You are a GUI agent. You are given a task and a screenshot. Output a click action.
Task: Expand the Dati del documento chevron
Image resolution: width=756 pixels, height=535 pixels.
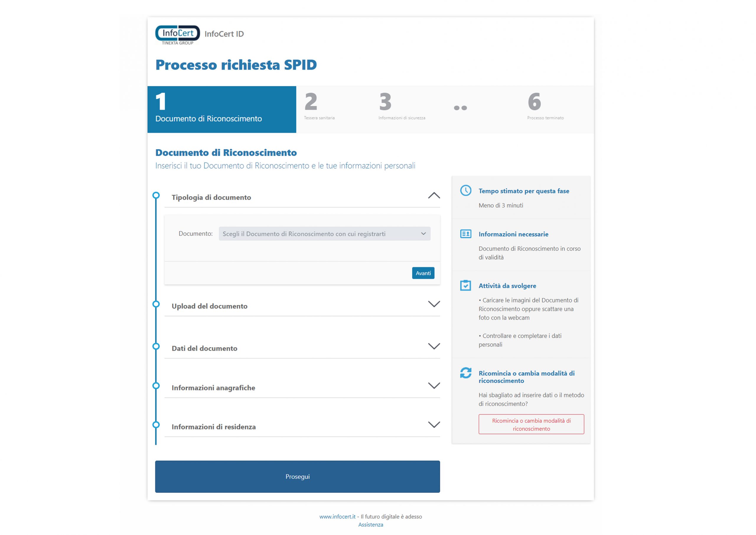tap(434, 346)
